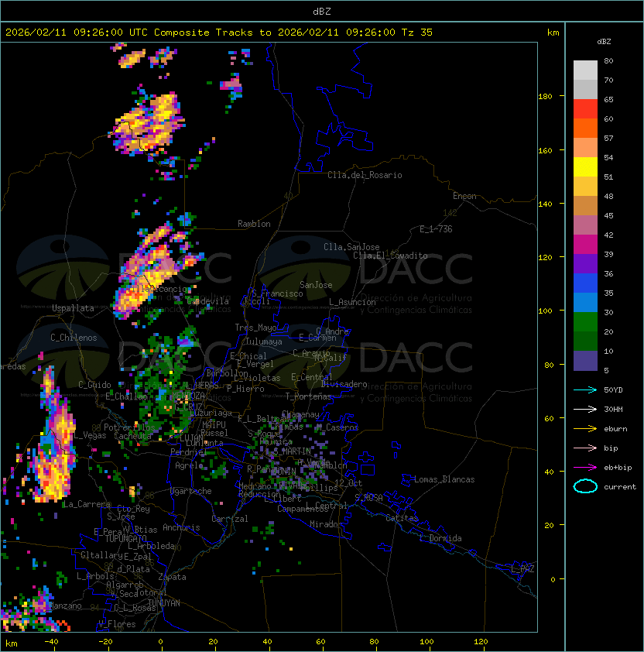Viewport: 644px width, 652px height.
Task: Click the 'L_Vegas' map label
Action: click(91, 435)
